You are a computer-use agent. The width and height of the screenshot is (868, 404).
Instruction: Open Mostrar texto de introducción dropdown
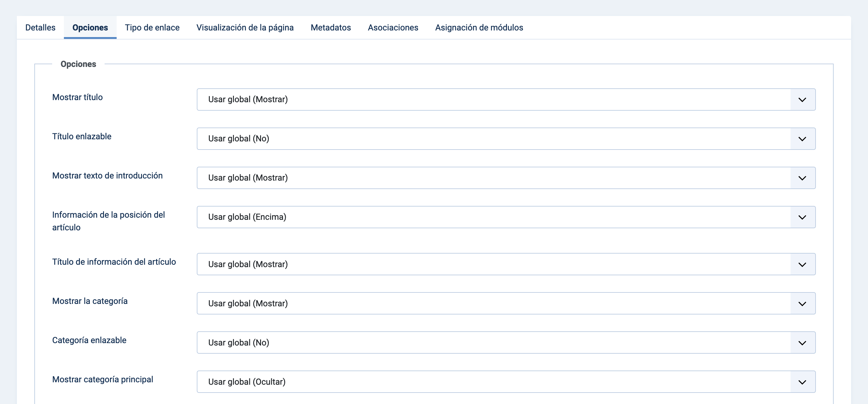click(x=506, y=178)
